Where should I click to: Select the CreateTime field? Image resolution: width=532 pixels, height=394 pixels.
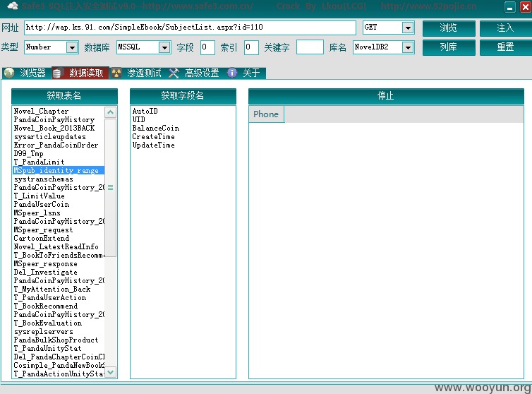tap(153, 136)
